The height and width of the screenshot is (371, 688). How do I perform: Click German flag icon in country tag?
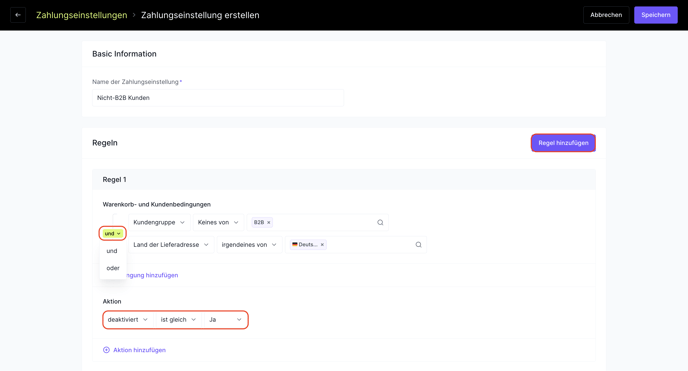(x=295, y=245)
